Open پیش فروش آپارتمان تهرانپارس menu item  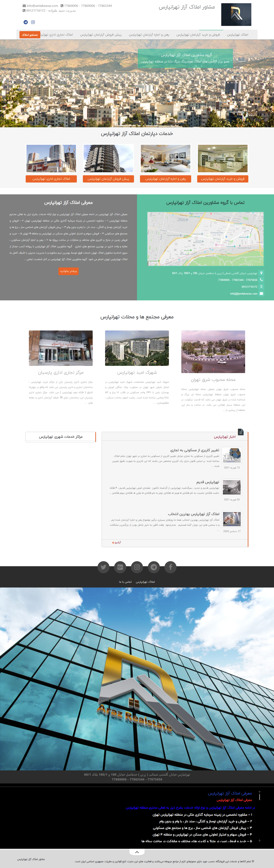pos(101,34)
